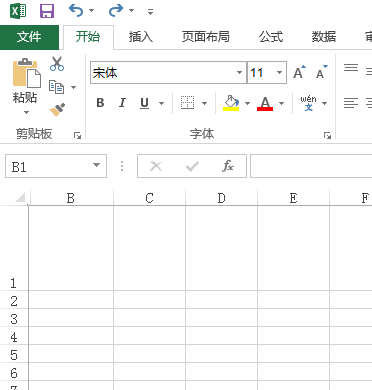Open the 文件 tab
Viewport: 372px width, 390px height.
[x=29, y=37]
